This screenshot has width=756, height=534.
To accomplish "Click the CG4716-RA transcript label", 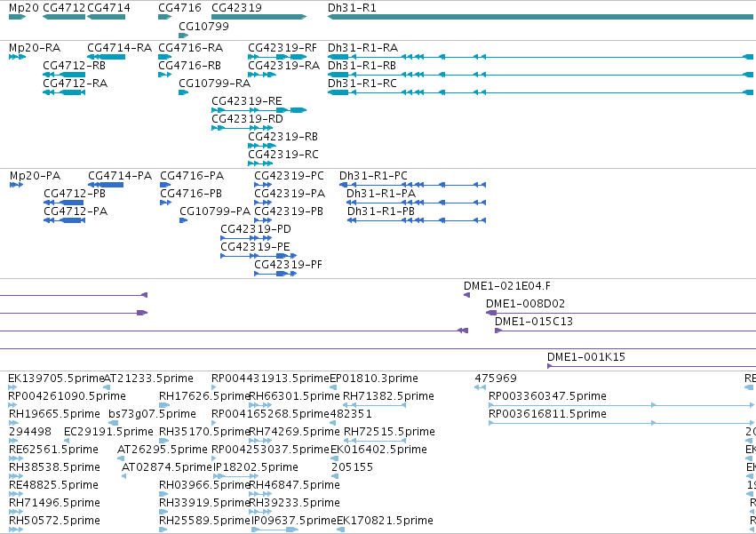I will (x=190, y=48).
